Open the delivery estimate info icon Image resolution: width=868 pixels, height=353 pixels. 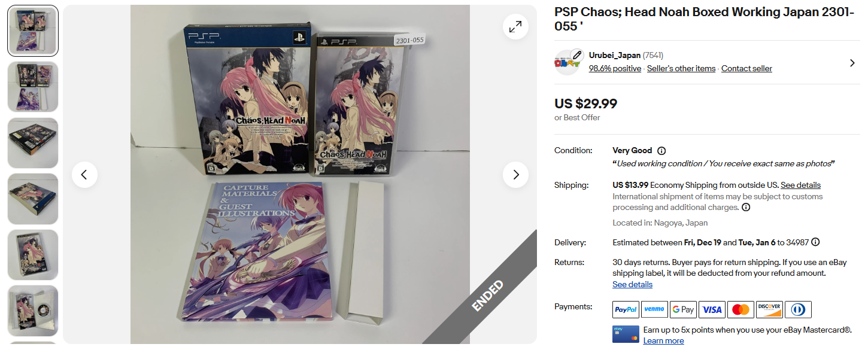[x=815, y=242]
